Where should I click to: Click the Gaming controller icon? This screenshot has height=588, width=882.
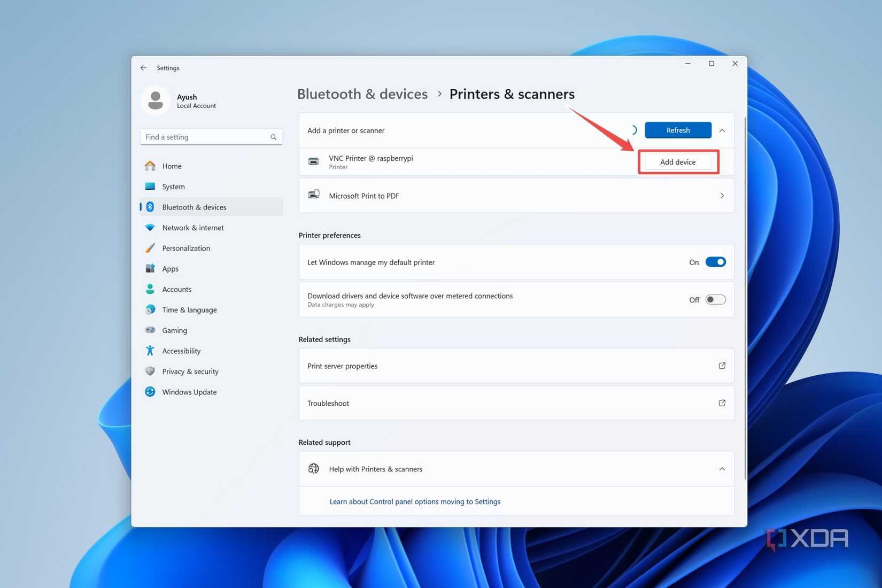click(x=150, y=330)
